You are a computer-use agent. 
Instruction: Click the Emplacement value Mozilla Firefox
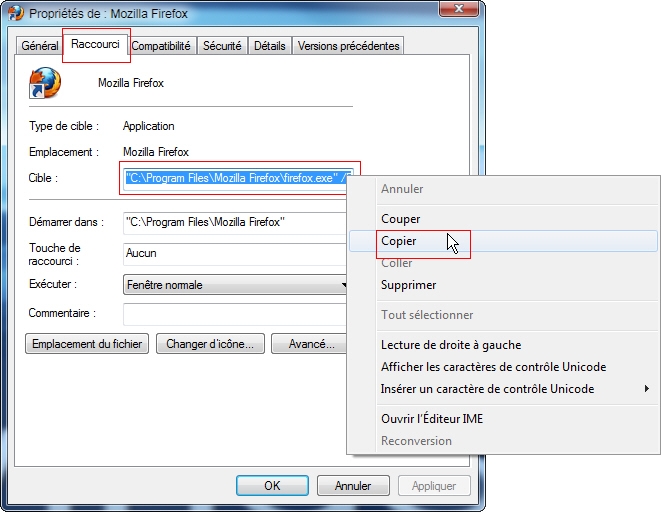tap(156, 152)
